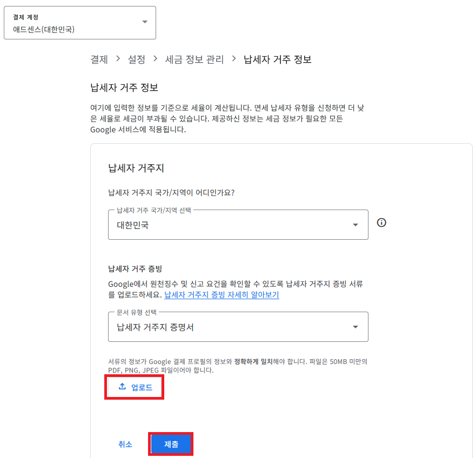Open the 납세자 거주지 증빙 자세히 알아보기 link
476x458 pixels.
[222, 295]
